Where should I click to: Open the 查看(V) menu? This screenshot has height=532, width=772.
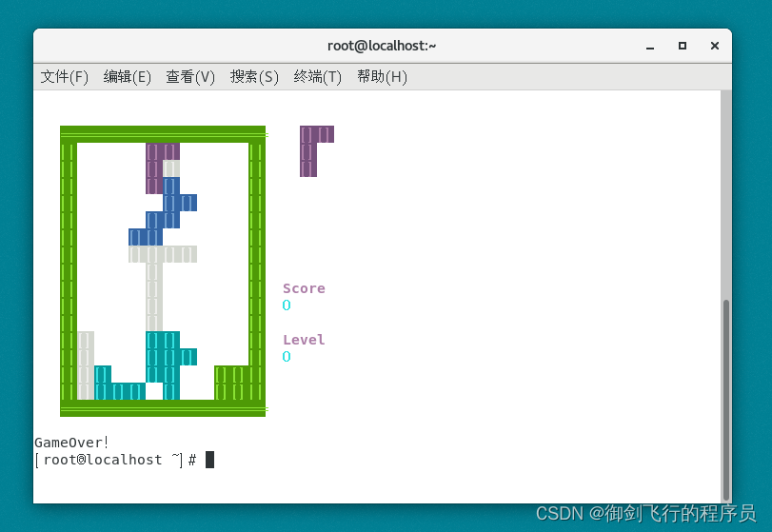(190, 77)
